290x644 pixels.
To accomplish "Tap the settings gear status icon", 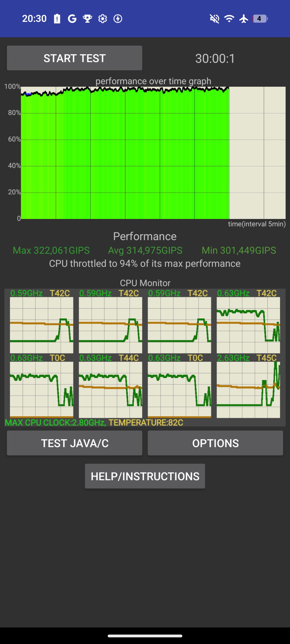I will [103, 19].
